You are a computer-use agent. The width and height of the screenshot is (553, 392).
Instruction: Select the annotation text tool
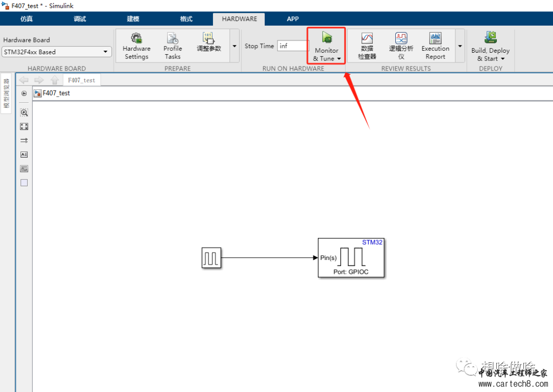pyautogui.click(x=24, y=155)
